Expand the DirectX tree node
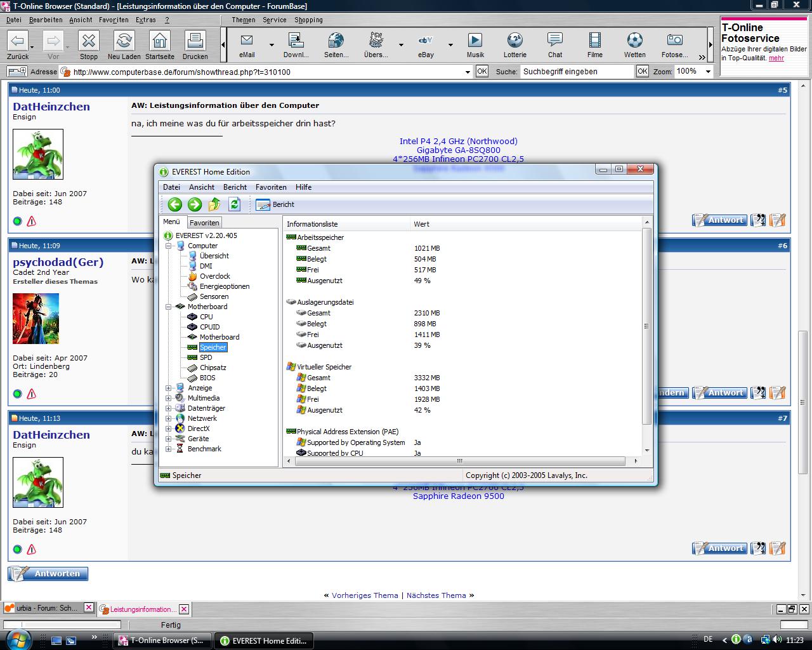The height and width of the screenshot is (650, 812). [x=169, y=428]
